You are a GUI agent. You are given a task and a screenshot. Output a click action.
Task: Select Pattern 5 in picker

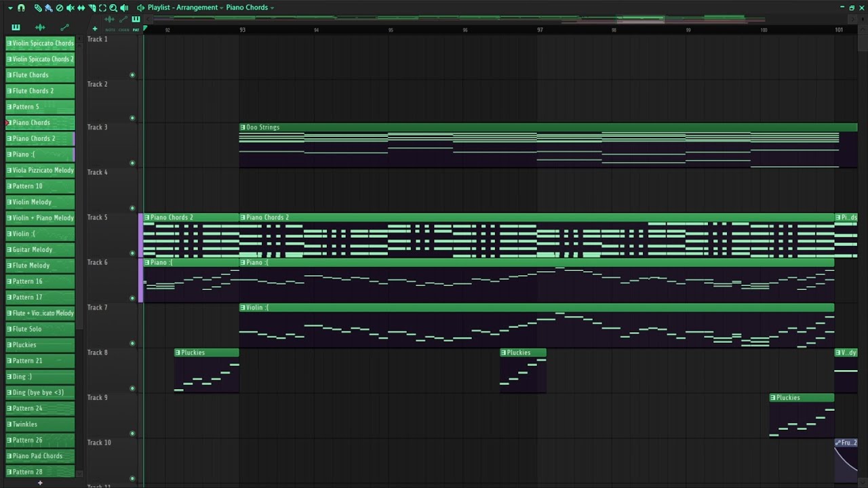[40, 107]
